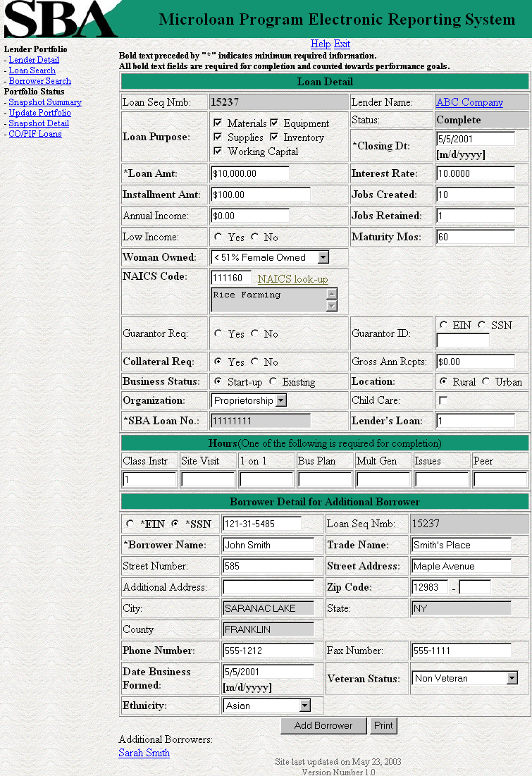Open Snapshot Detail link
The width and height of the screenshot is (532, 776).
coord(39,123)
